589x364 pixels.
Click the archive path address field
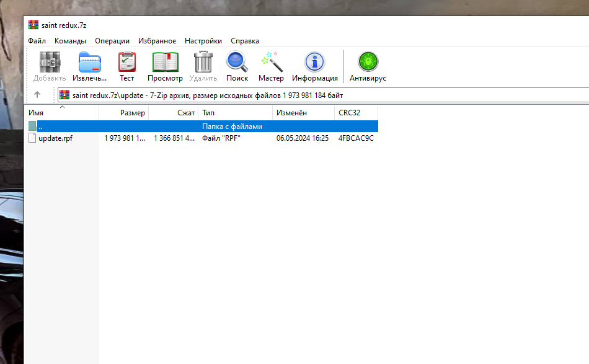tap(323, 95)
